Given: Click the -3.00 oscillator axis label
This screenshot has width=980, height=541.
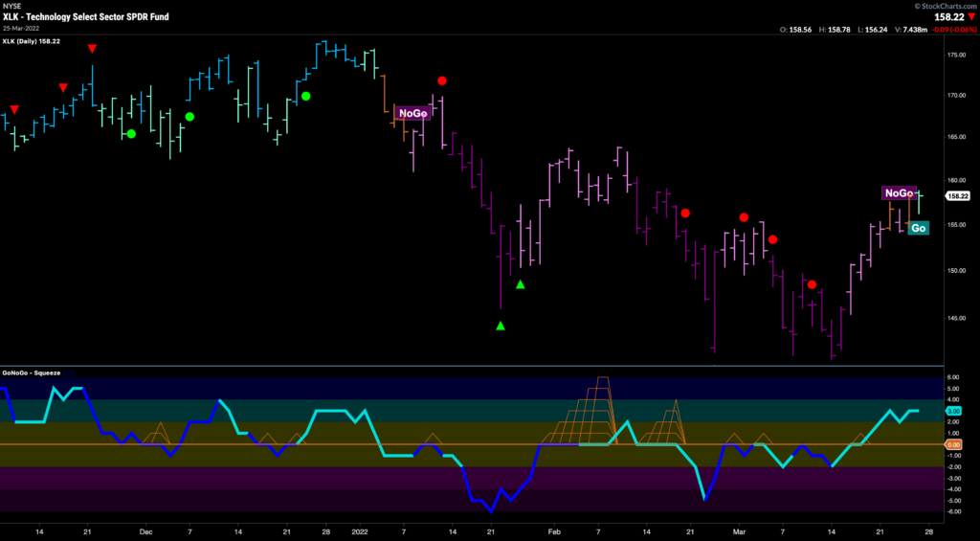Looking at the screenshot, I should 954,479.
